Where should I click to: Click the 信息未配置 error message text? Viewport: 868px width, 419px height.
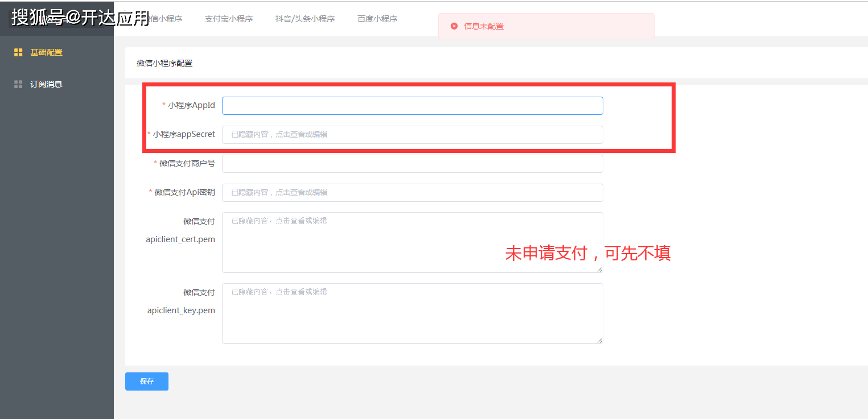(483, 26)
